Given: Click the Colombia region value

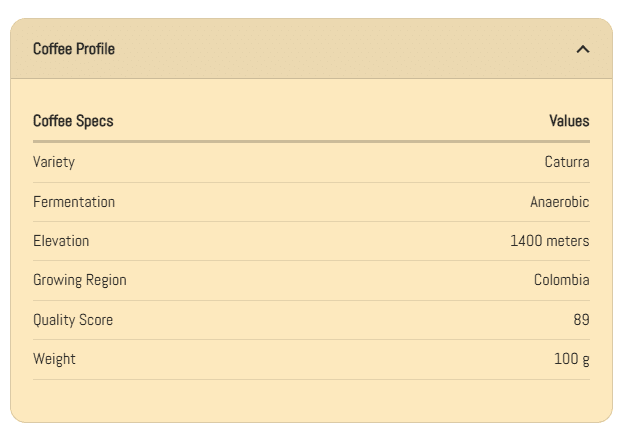Looking at the screenshot, I should tap(561, 280).
